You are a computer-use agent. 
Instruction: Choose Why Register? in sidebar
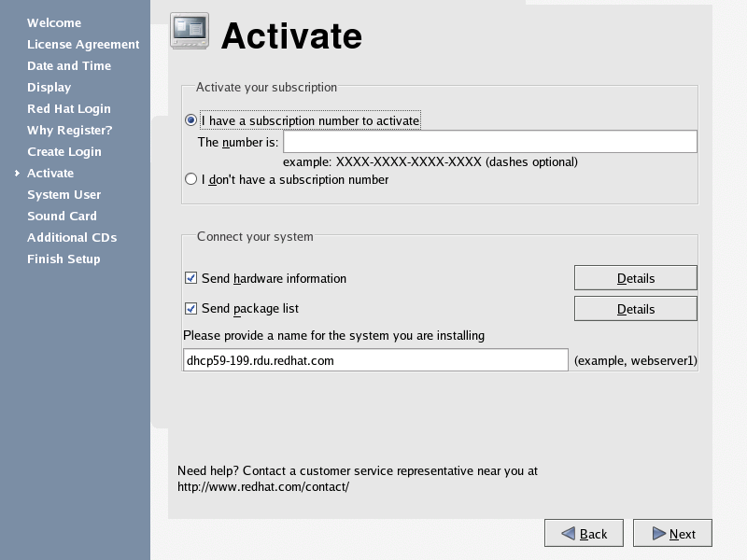[70, 130]
